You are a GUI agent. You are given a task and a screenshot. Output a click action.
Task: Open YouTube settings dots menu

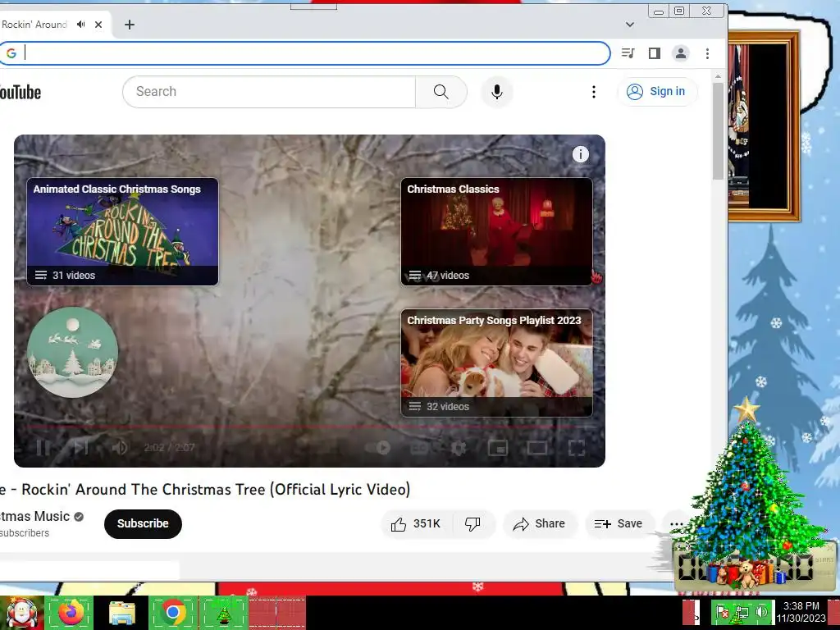click(594, 92)
